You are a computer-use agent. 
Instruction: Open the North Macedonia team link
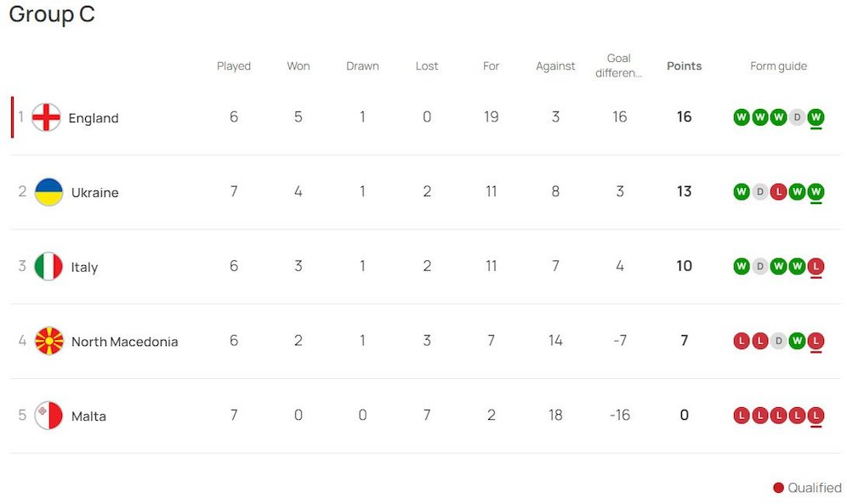125,342
